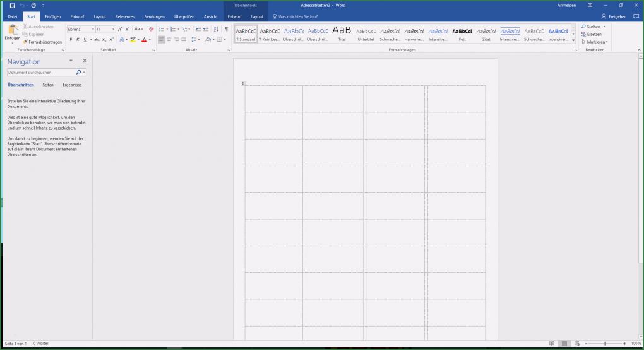
Task: Toggle bold formatting in Schriftart group
Action: [x=70, y=39]
